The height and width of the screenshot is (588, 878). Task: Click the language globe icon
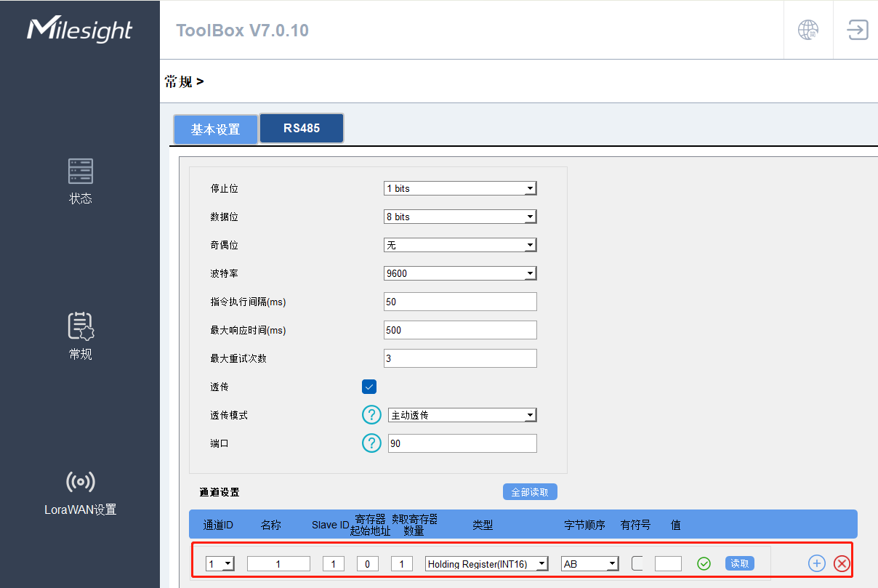point(807,30)
